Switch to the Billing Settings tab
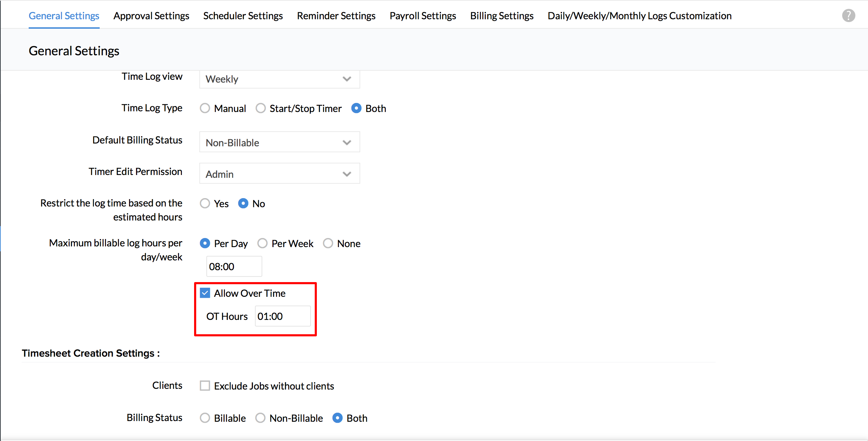868x441 pixels. (x=501, y=16)
